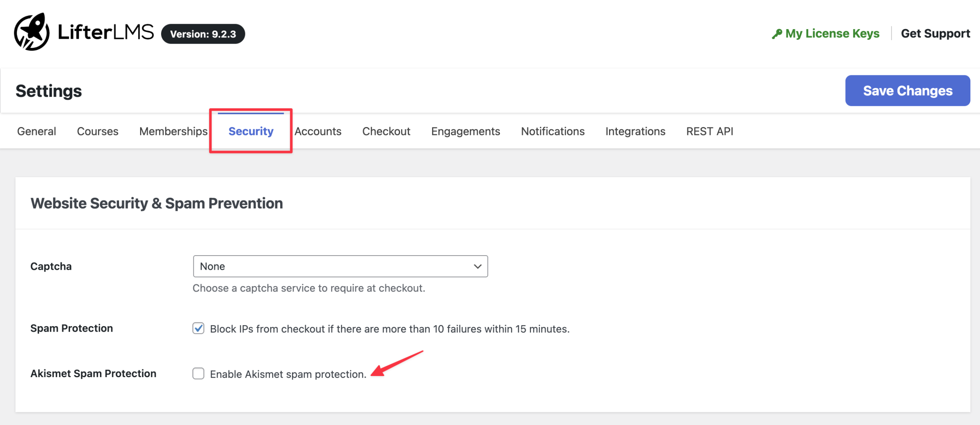Click the Spam Protection row label
Image resolution: width=980 pixels, height=425 pixels.
pos(72,328)
